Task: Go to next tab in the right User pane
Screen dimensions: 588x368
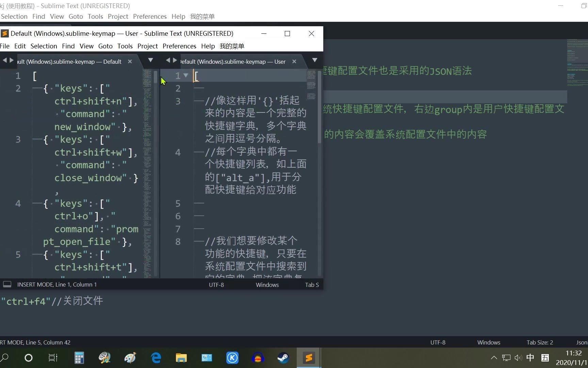Action: click(175, 60)
